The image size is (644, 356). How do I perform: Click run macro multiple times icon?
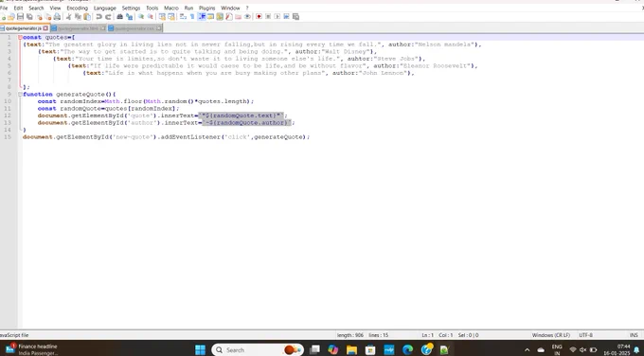[286, 16]
